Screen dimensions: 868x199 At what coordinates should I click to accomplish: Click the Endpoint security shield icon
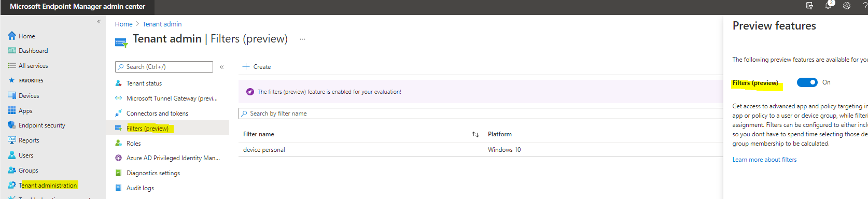pyautogui.click(x=12, y=125)
